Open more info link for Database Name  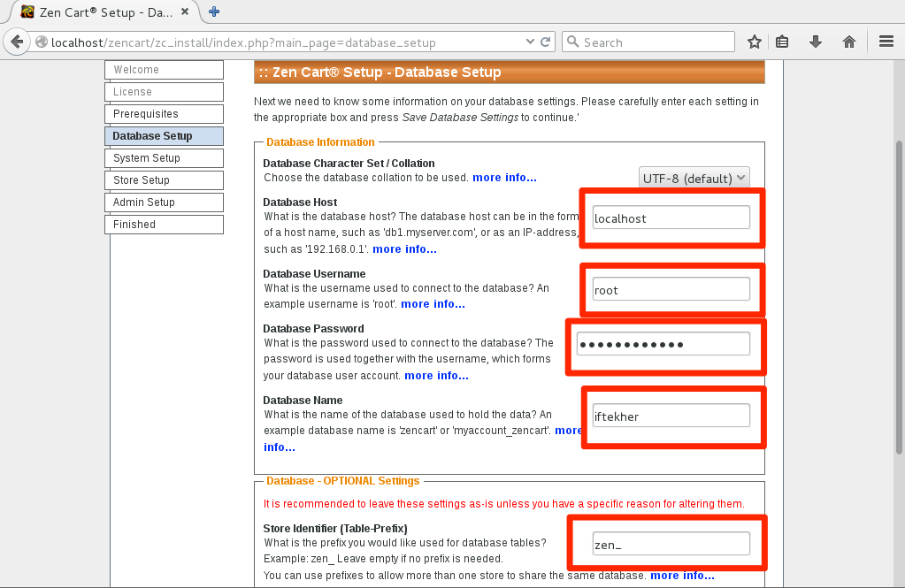(569, 431)
